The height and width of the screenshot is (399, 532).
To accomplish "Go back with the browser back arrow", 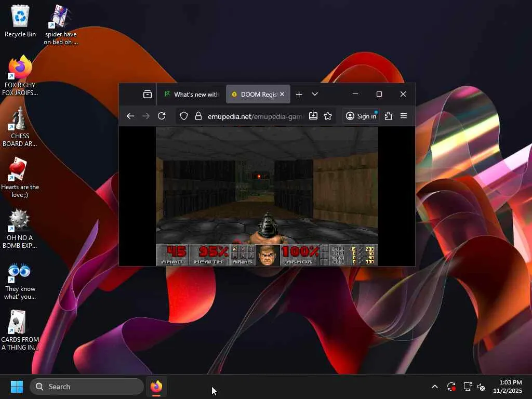I will point(130,116).
